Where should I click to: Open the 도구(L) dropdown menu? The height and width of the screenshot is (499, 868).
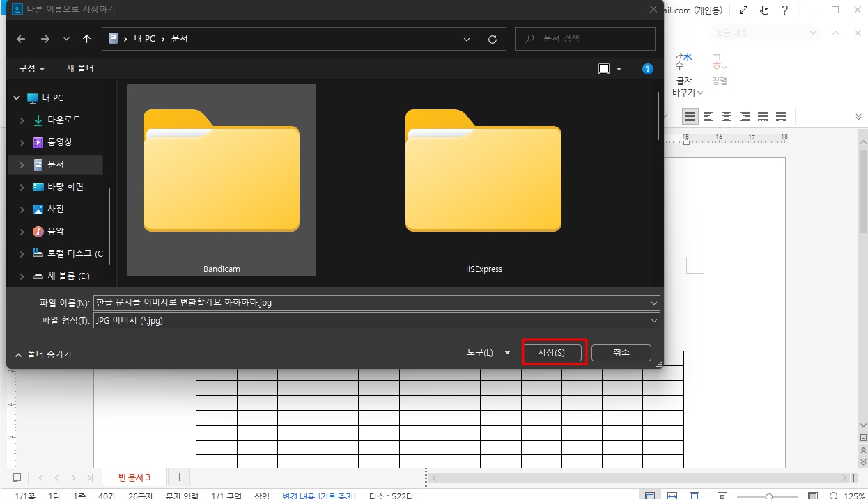click(488, 353)
